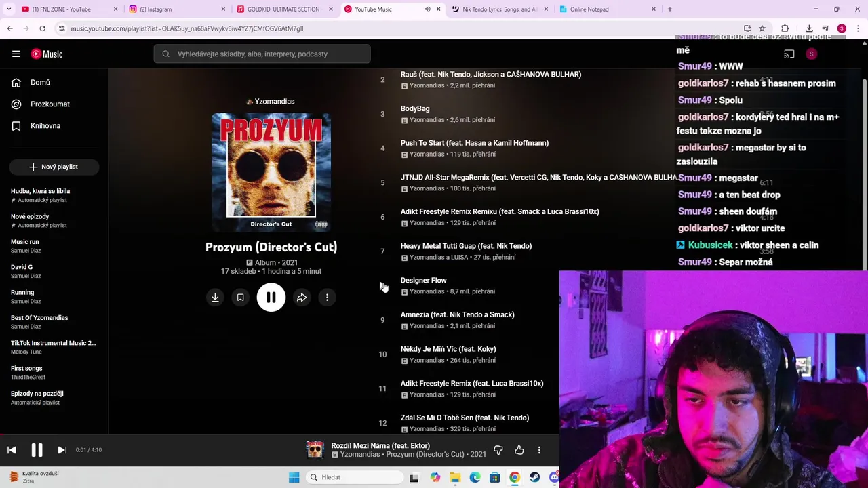868x488 pixels.
Task: Open the account avatar in YouTube Music
Action: pos(812,54)
